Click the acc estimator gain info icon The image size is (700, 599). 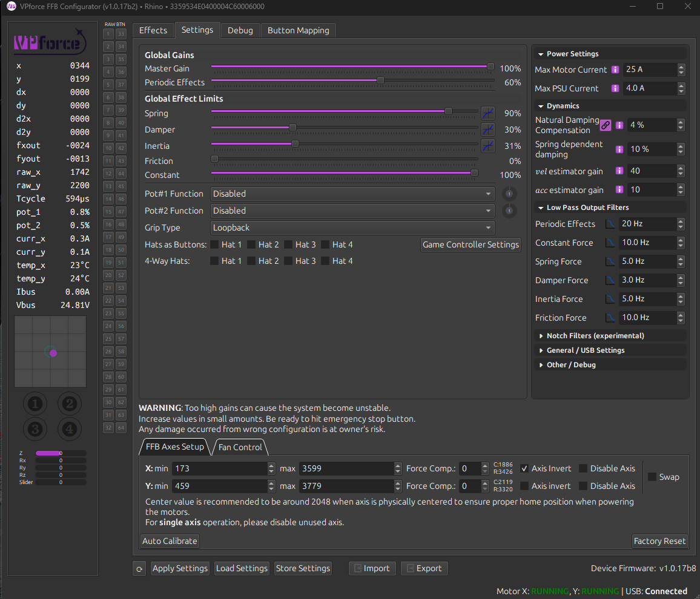pyautogui.click(x=619, y=190)
